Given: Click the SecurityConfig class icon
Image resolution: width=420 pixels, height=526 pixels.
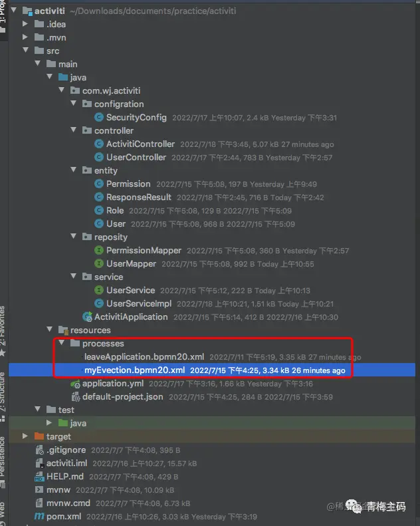Looking at the screenshot, I should (99, 117).
